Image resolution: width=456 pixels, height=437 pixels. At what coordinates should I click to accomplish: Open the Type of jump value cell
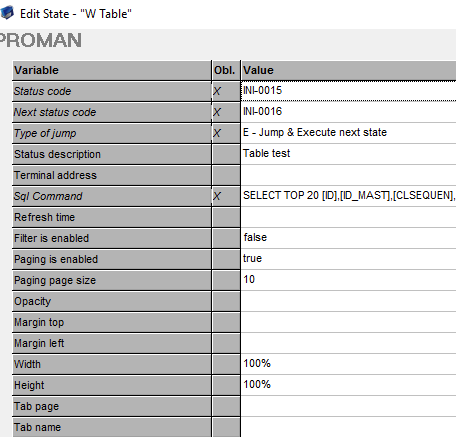348,133
